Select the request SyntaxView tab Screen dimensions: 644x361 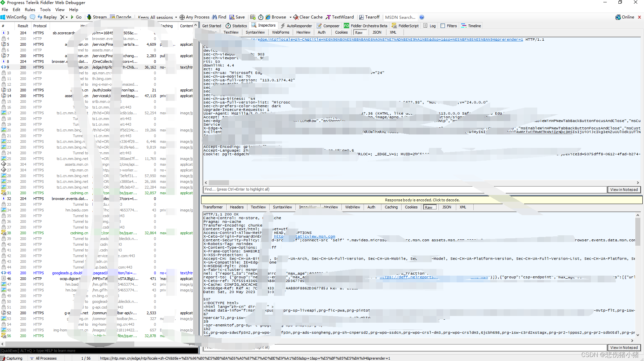point(255,33)
